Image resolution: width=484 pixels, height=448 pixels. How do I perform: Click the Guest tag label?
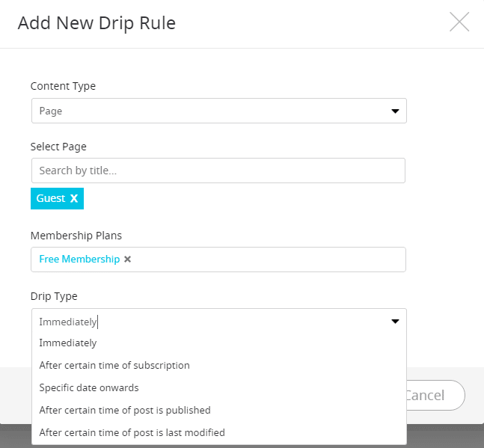(51, 198)
